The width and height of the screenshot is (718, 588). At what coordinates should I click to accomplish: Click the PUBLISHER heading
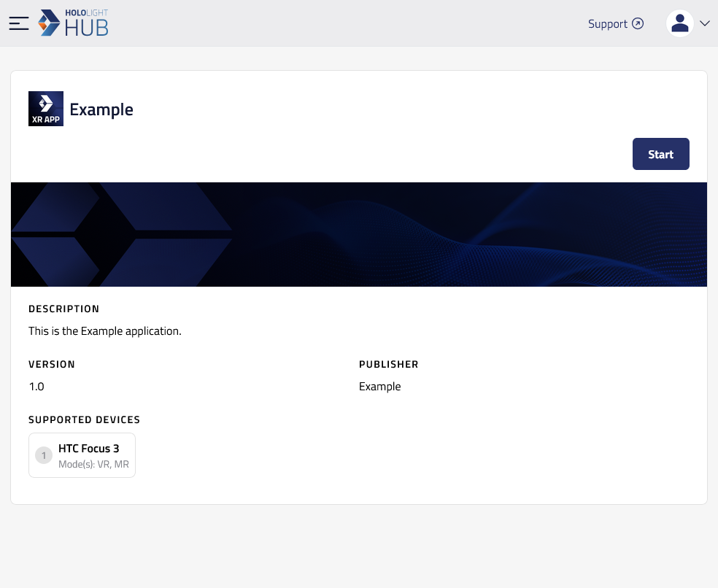389,364
